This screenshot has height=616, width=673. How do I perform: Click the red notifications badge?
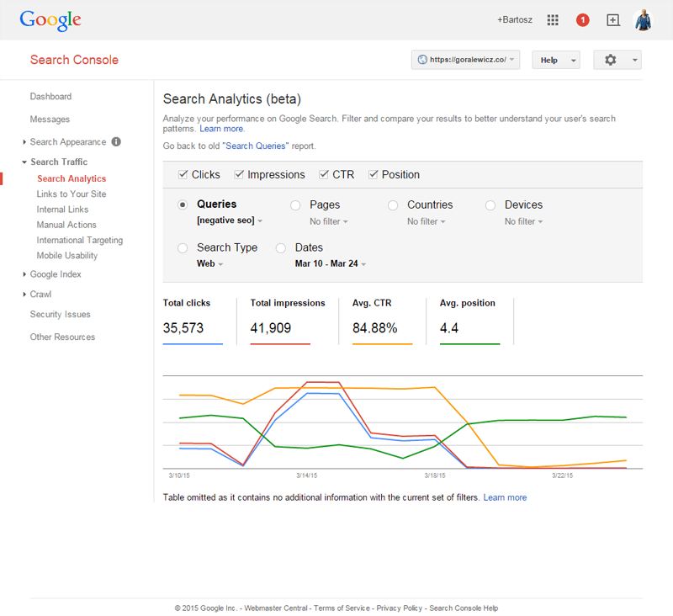pos(582,20)
